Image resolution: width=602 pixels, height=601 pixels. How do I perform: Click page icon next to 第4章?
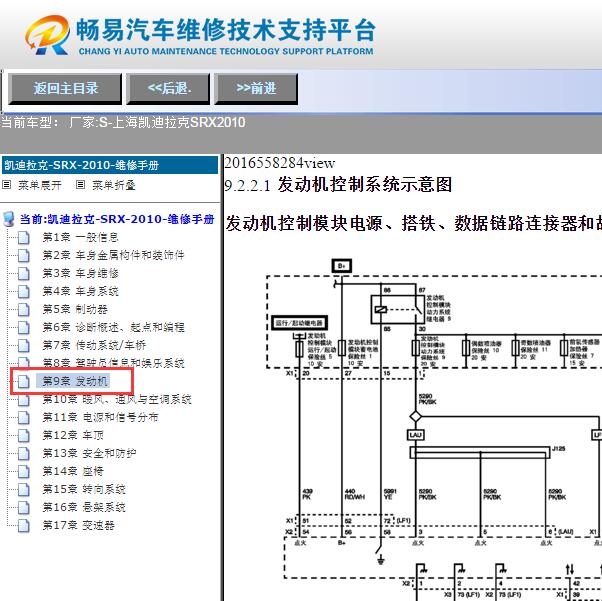[24, 292]
